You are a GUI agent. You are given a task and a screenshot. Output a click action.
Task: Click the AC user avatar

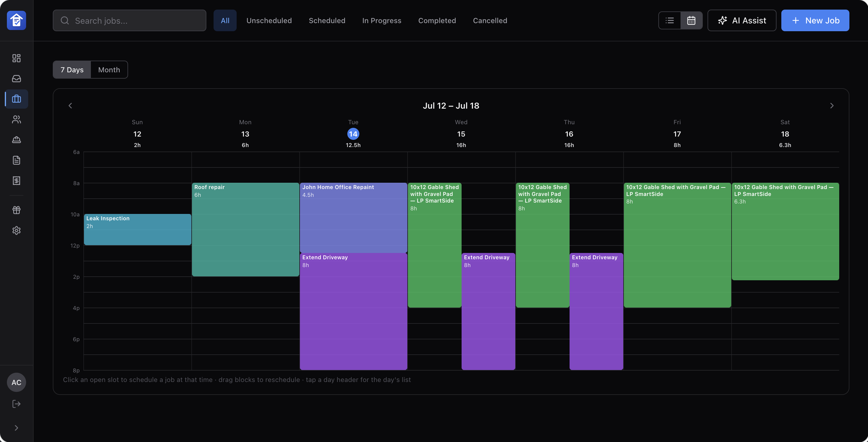pyautogui.click(x=16, y=382)
